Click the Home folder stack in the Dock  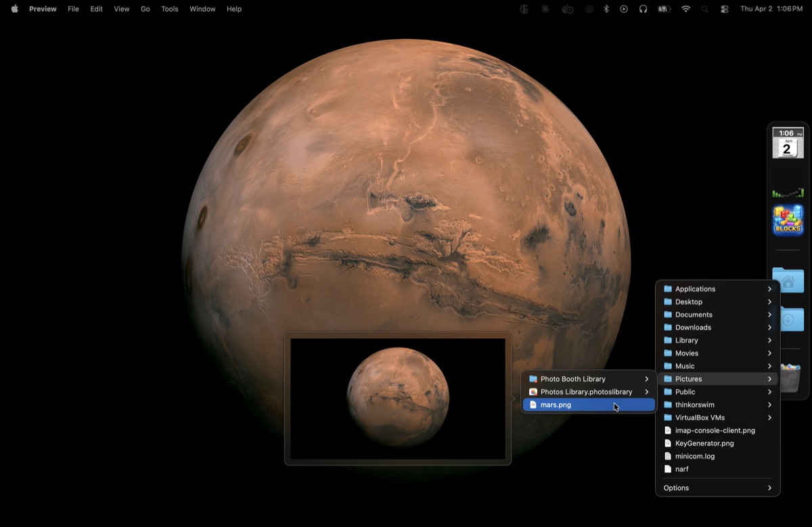point(788,279)
